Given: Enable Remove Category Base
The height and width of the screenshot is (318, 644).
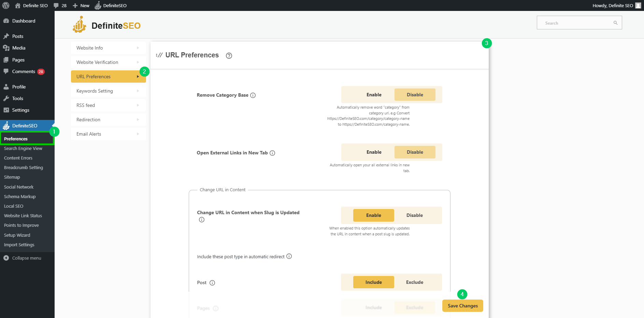Looking at the screenshot, I should tap(374, 95).
